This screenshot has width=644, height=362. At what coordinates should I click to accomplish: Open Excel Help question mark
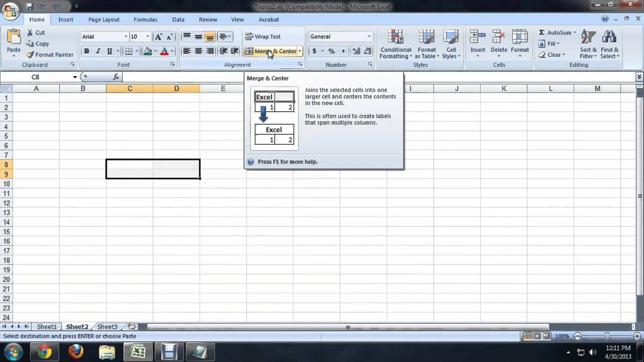(x=605, y=19)
